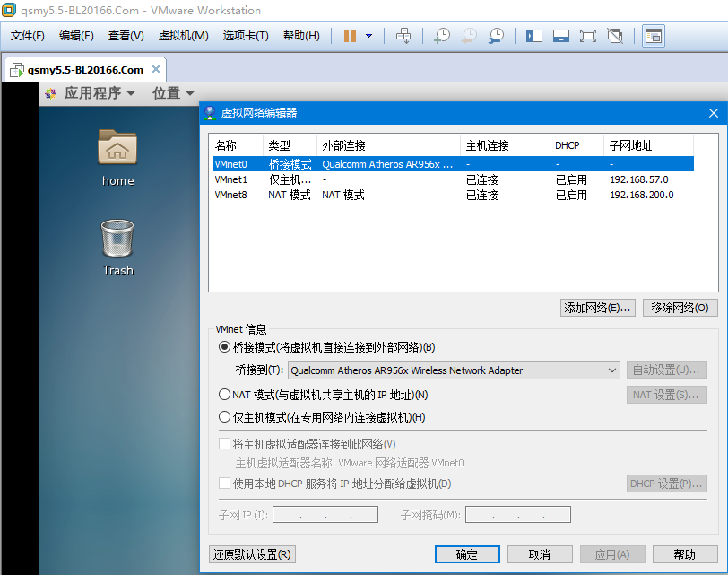Select 桥接模式 radio option
The image size is (728, 575).
tap(225, 347)
